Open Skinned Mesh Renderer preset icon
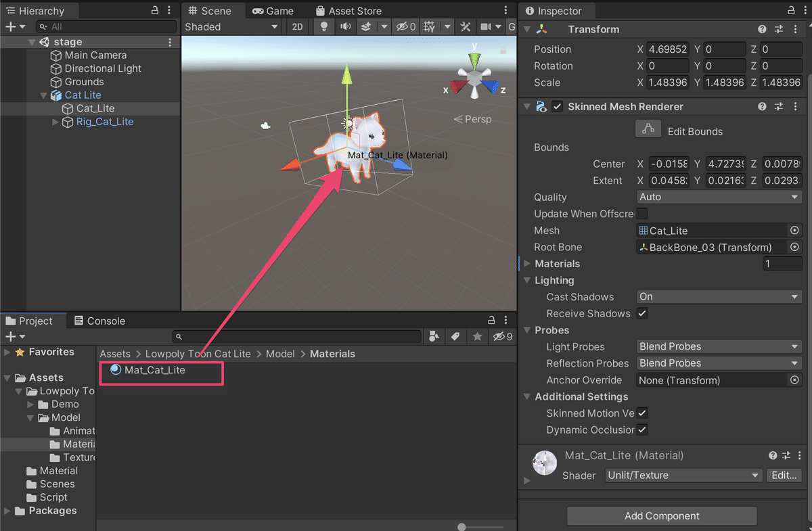812x531 pixels. [779, 107]
